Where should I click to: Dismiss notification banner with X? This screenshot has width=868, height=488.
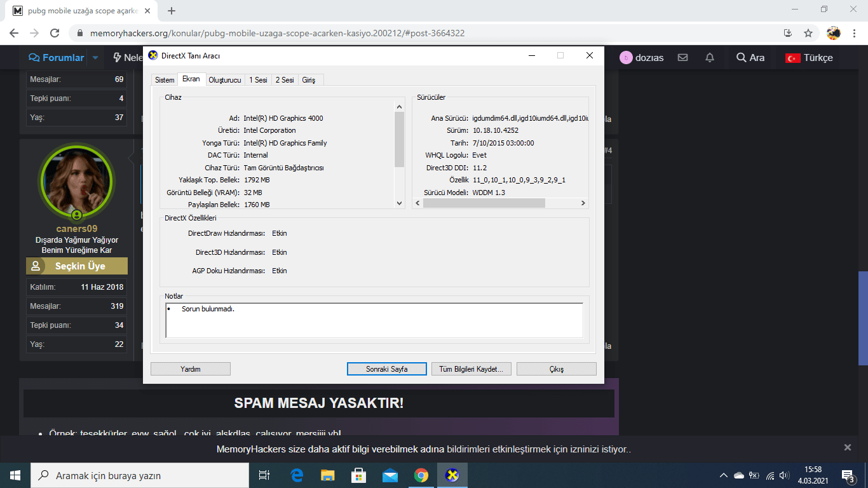click(x=847, y=447)
